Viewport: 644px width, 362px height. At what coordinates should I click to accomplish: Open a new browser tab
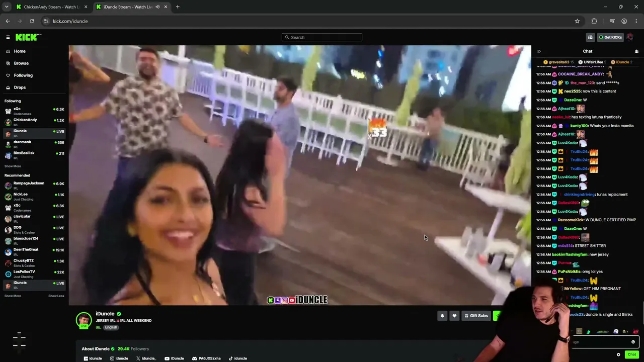coord(178,7)
